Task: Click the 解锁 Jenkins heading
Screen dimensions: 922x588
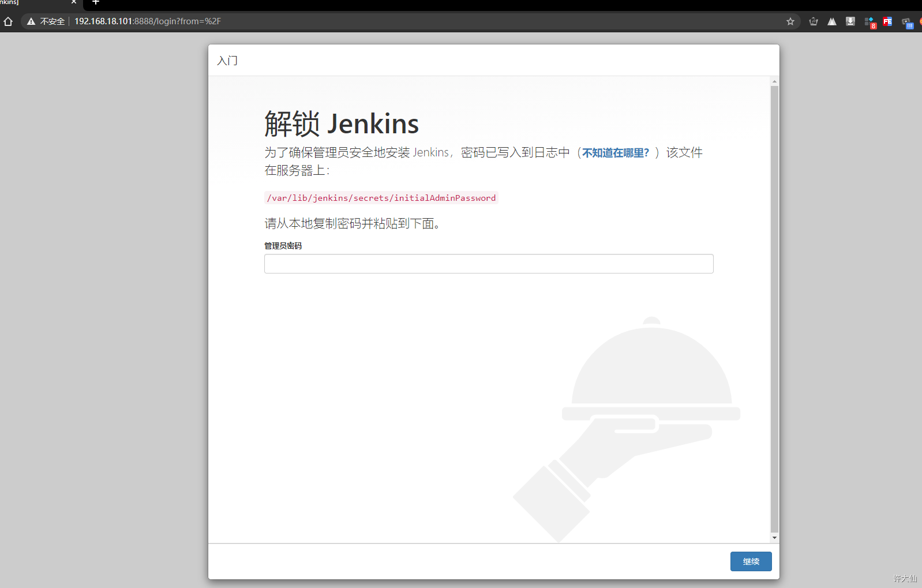Action: click(x=342, y=124)
